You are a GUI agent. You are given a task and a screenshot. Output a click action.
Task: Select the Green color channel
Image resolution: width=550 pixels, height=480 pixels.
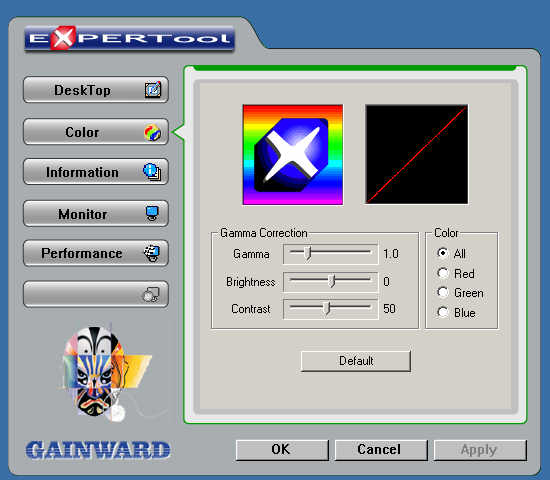click(x=443, y=292)
